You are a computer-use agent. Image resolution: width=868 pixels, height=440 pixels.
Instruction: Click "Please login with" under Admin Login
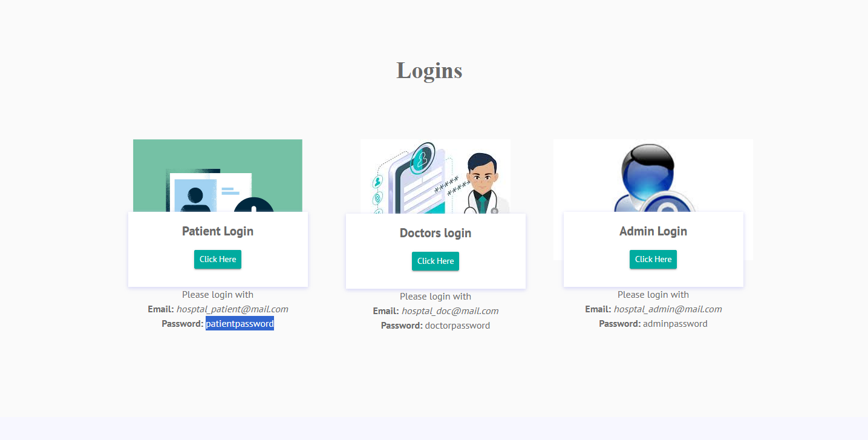pos(653,295)
